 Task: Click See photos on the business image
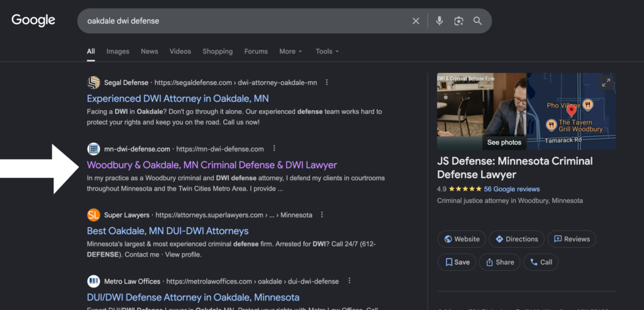pyautogui.click(x=504, y=143)
